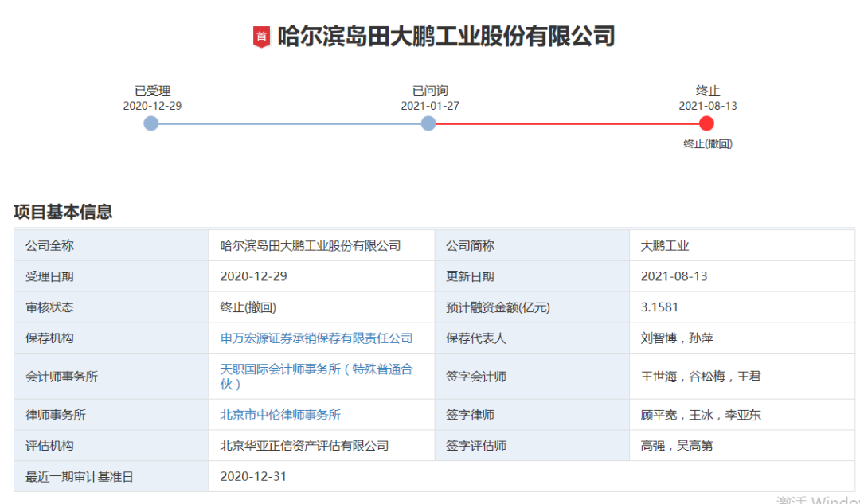Click the 评估机构 label cell

pos(111,445)
